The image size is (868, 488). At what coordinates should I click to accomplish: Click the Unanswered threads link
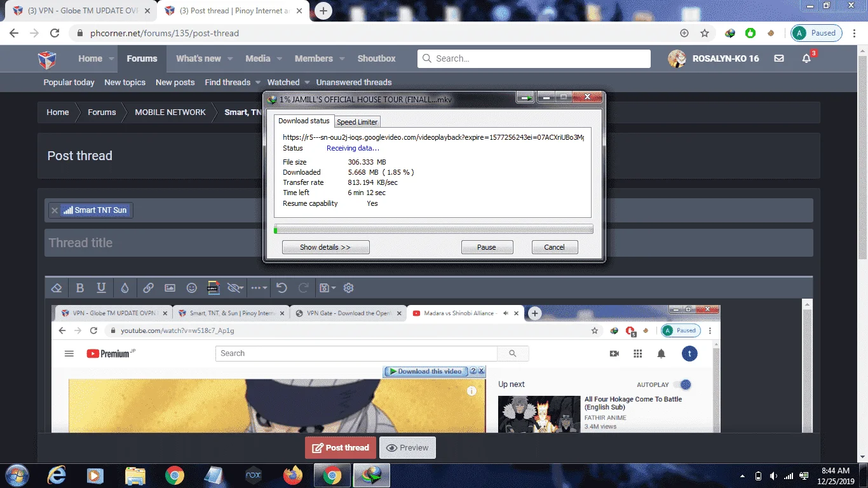pos(354,83)
